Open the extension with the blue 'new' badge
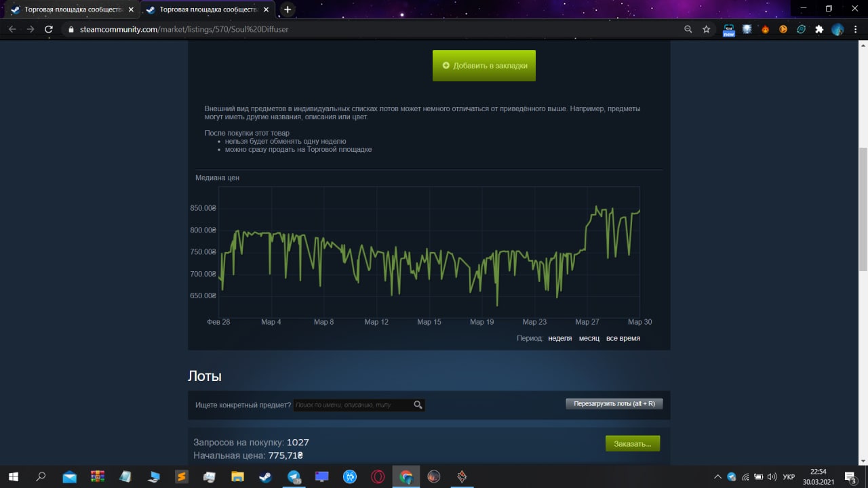This screenshot has width=868, height=488. coord(729,30)
